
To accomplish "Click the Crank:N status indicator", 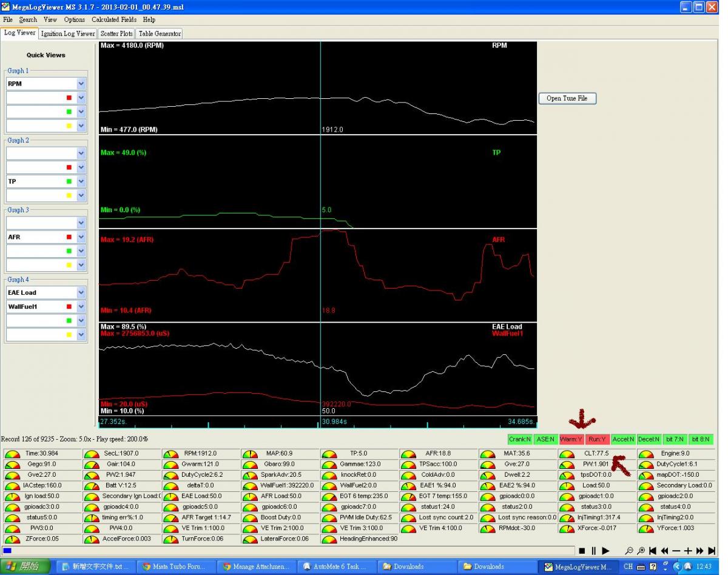I will click(519, 439).
